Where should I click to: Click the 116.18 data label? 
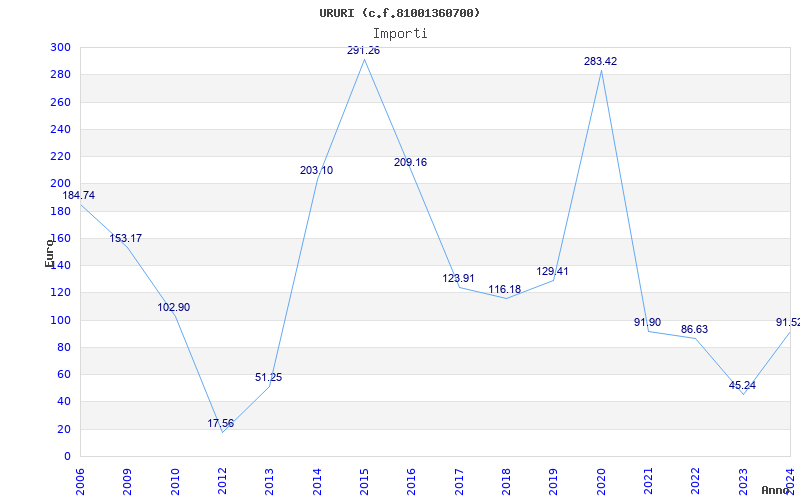coord(505,289)
